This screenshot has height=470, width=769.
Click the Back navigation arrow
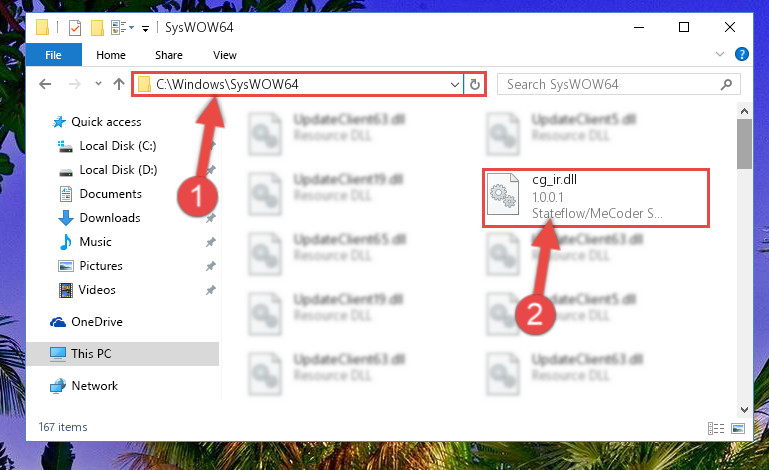pos(45,84)
